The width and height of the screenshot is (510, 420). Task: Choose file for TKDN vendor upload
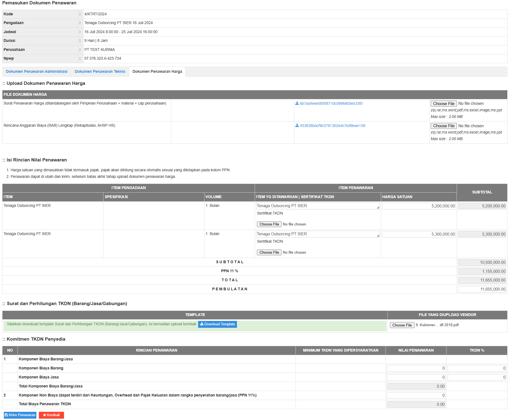pos(402,325)
